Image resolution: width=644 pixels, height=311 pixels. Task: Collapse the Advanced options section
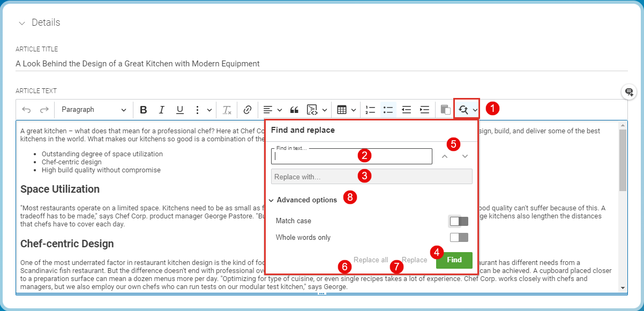coord(271,200)
